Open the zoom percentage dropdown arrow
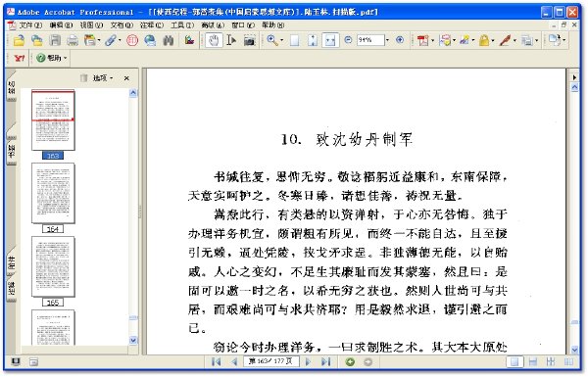Viewport: 588px width, 377px height. (387, 40)
